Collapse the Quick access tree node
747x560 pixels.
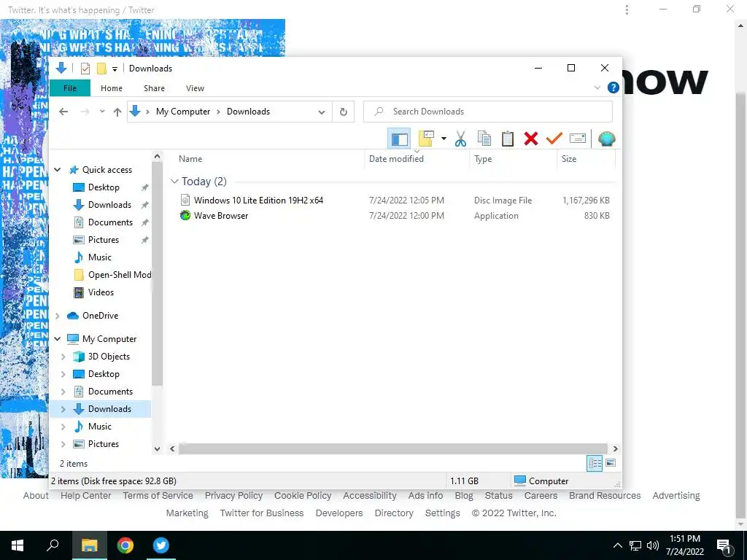coord(58,169)
